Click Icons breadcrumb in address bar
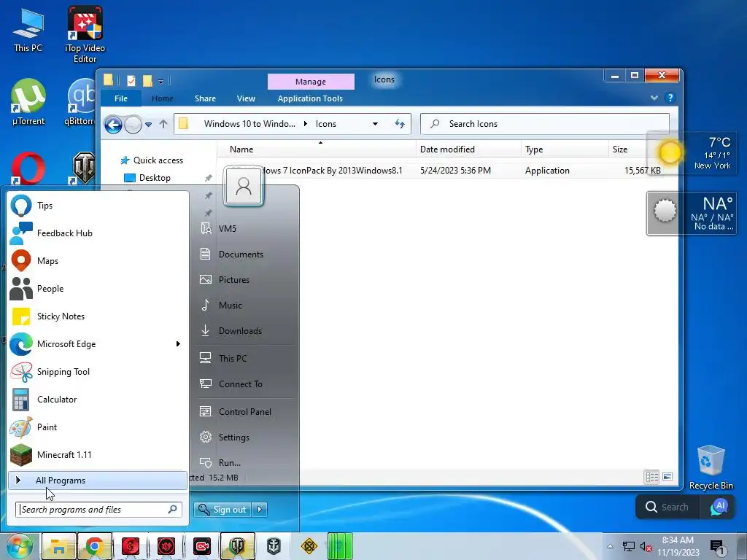 pos(326,124)
